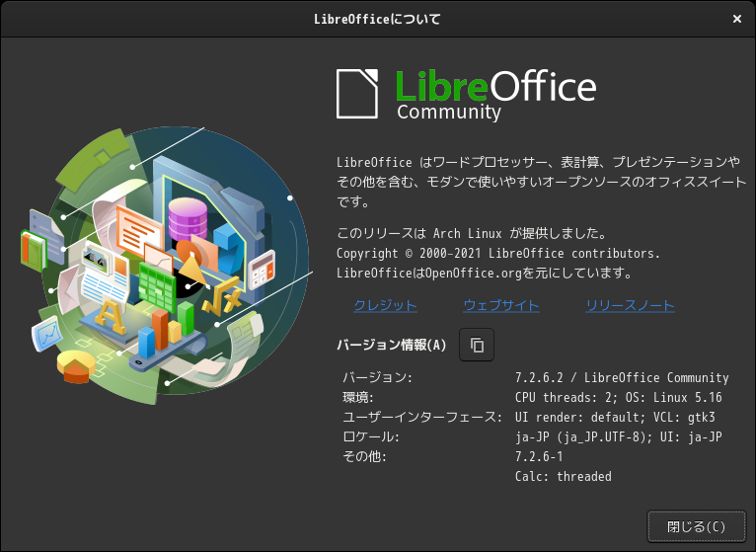
Task: Click the ユーザーインターフェース: label
Action: point(422,417)
